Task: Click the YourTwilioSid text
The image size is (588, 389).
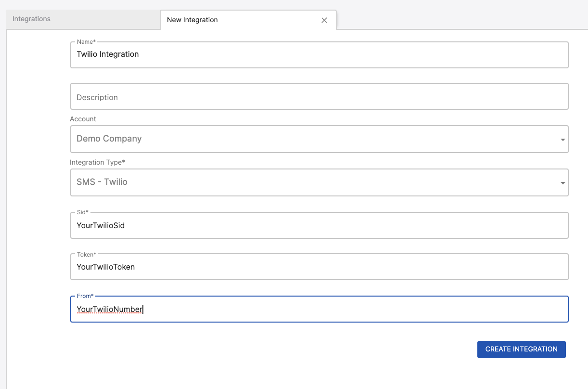Action: tap(101, 225)
